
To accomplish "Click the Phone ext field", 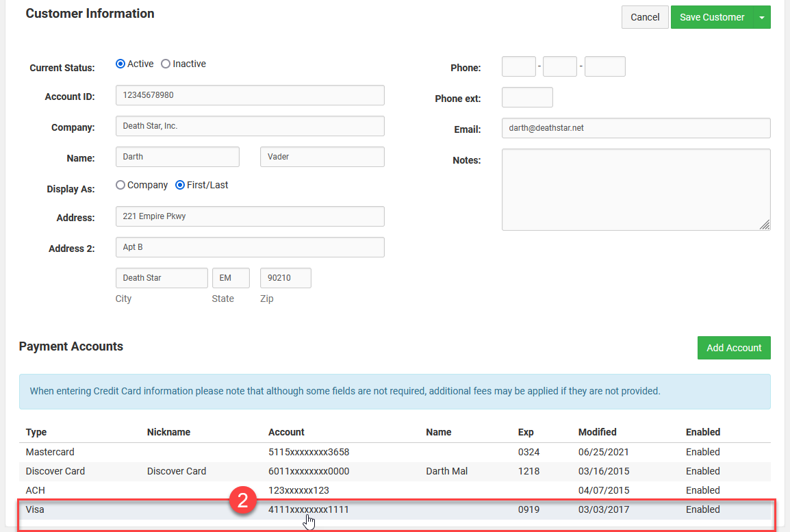I will (527, 97).
